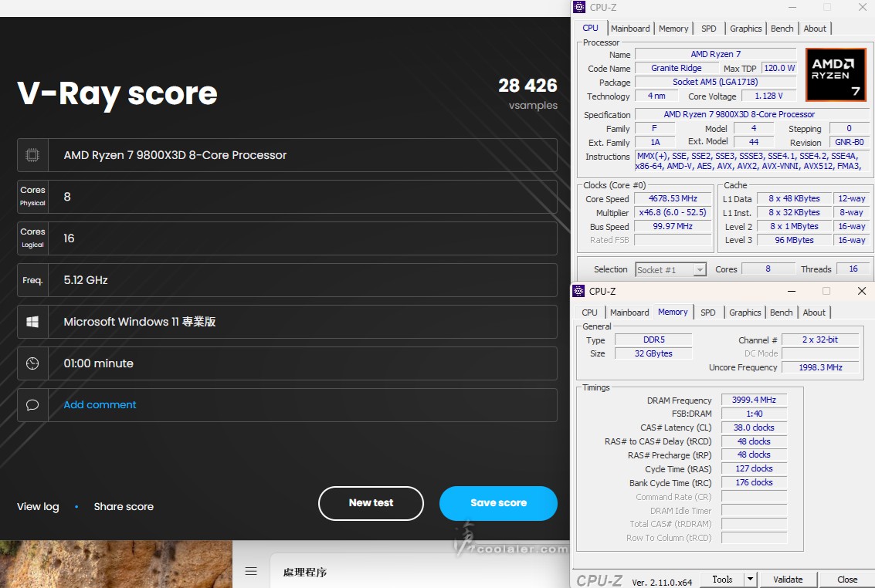Select Bench tab in upper CPU-Z window

tap(782, 29)
